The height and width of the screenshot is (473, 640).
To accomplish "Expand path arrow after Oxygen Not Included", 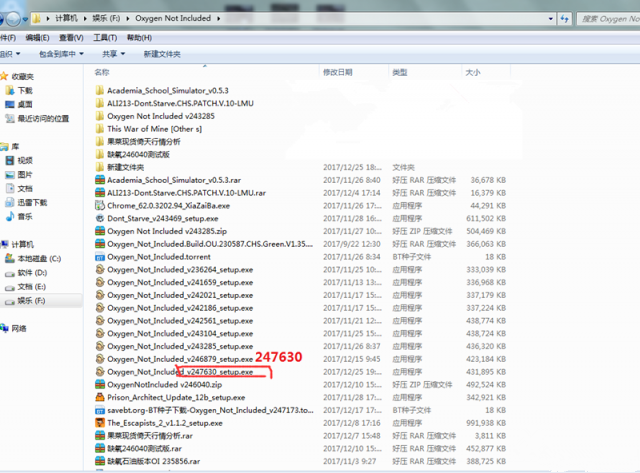I will pyautogui.click(x=218, y=18).
